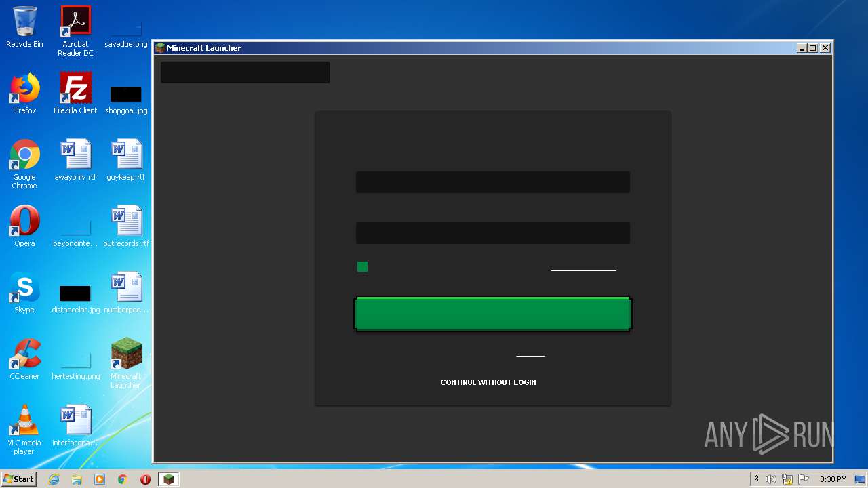Open Firefox desktop shortcut
Screen dimensions: 868x488
[24, 94]
